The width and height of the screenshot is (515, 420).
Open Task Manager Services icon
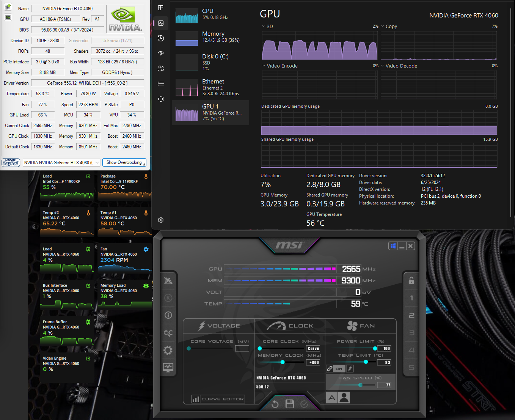tap(161, 99)
